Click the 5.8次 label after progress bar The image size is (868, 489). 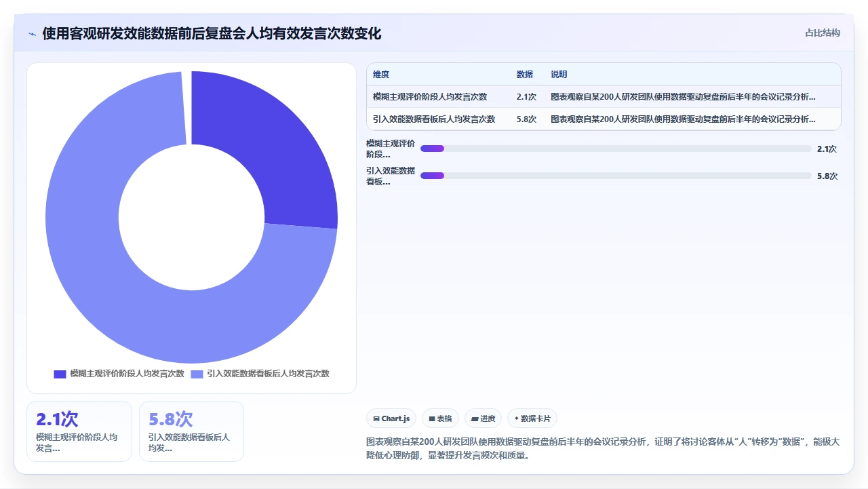[827, 176]
